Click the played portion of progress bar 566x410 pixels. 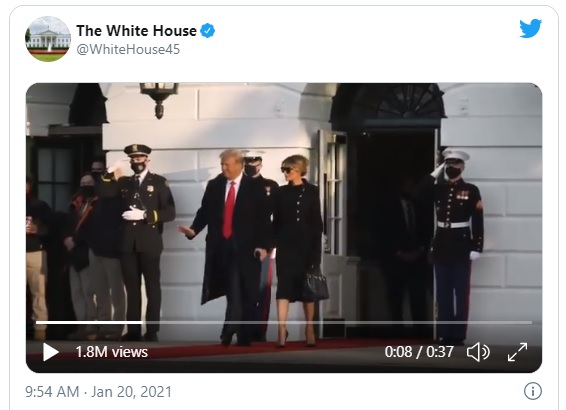click(89, 322)
